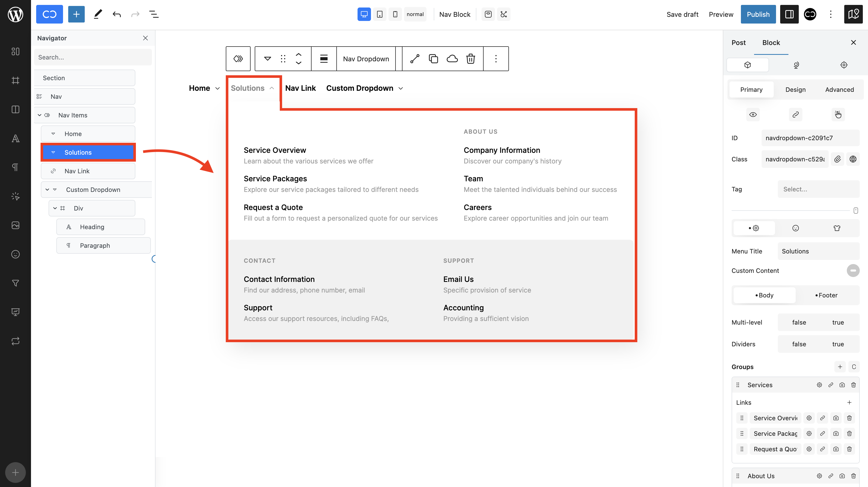
Task: Click the undo arrow in top bar
Action: 117,14
